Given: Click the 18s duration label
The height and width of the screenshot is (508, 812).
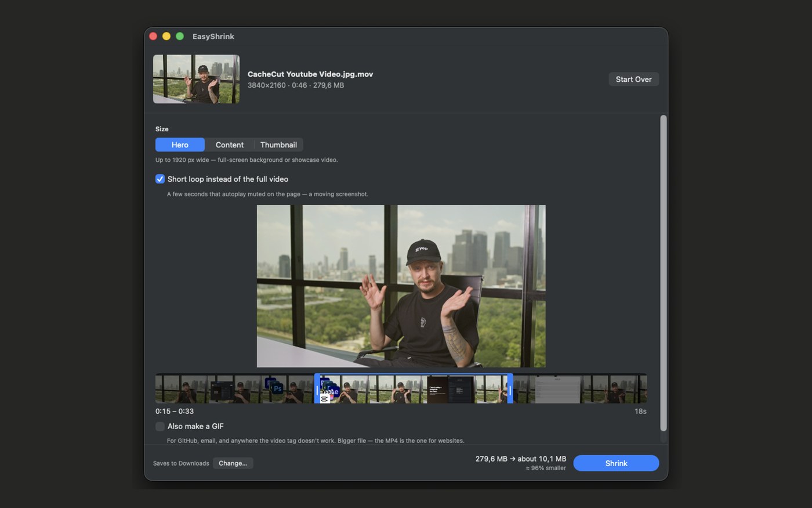Looking at the screenshot, I should (x=640, y=411).
